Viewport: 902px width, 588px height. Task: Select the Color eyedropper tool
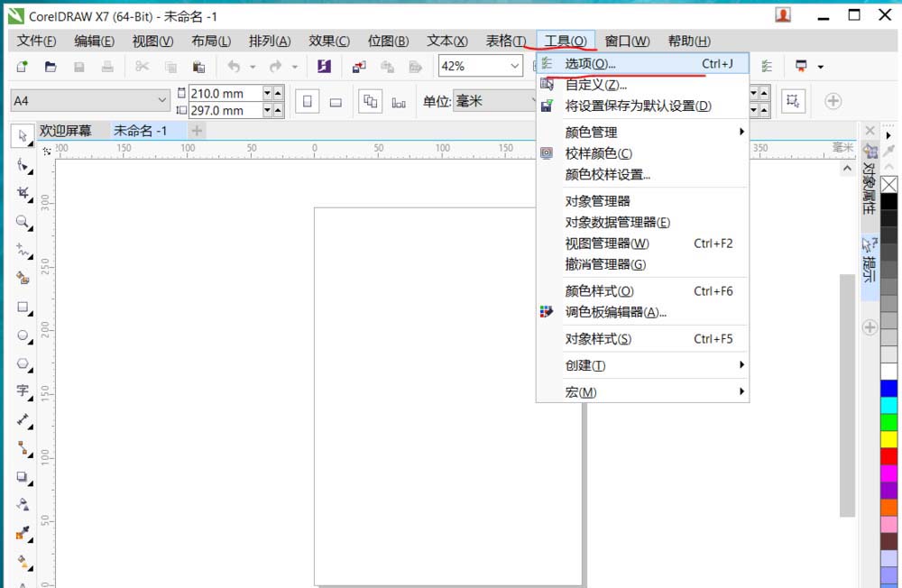(23, 533)
